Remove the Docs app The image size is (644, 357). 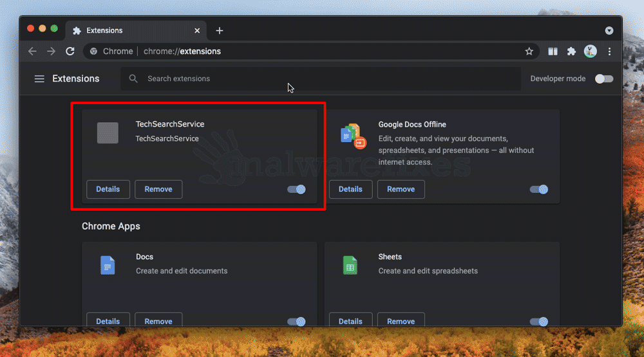(x=158, y=320)
